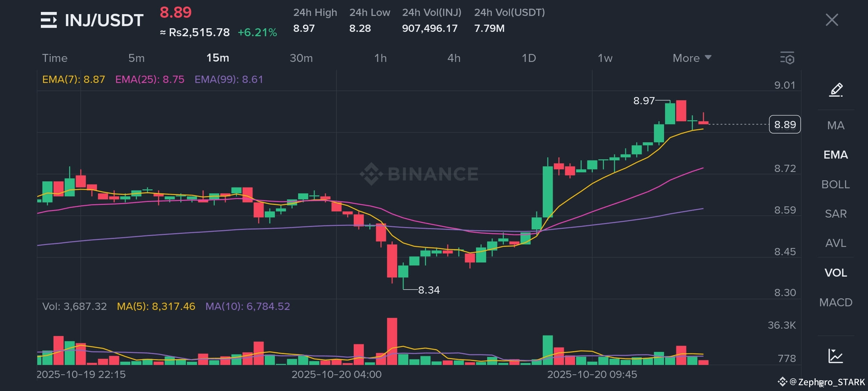The height and width of the screenshot is (391, 868).
Task: Toggle the MACD sub-indicator
Action: click(836, 302)
